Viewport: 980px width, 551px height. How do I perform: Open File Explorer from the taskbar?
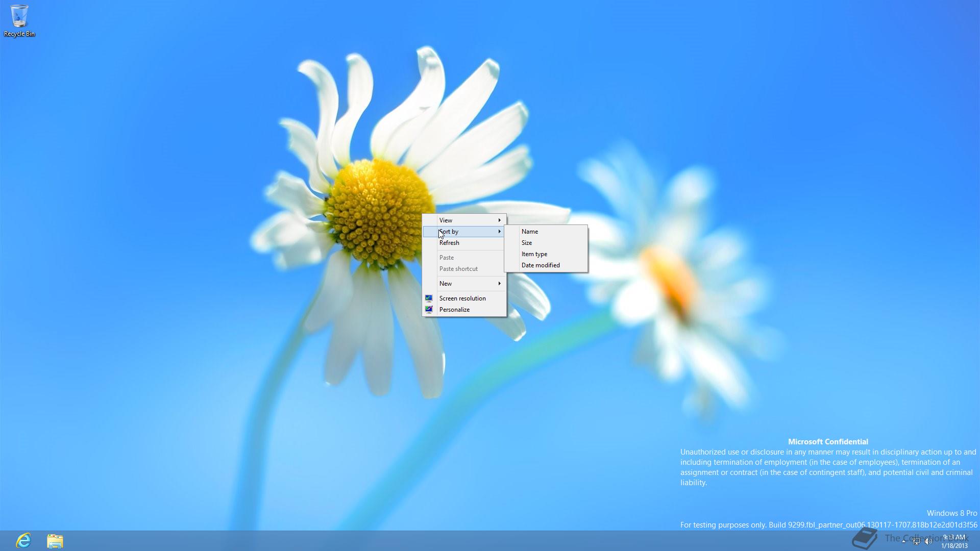tap(55, 541)
